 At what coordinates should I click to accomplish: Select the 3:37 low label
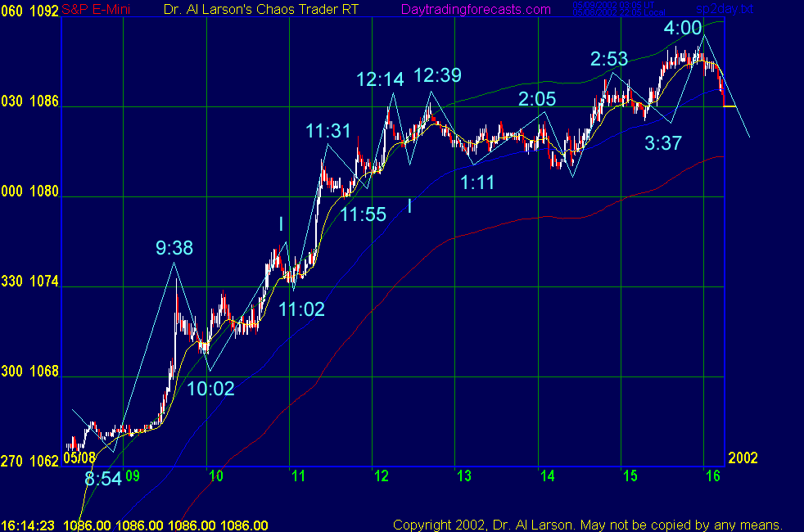pos(663,144)
